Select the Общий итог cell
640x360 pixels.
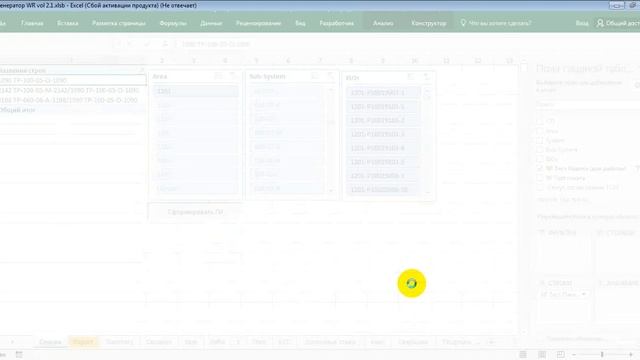tap(72, 110)
